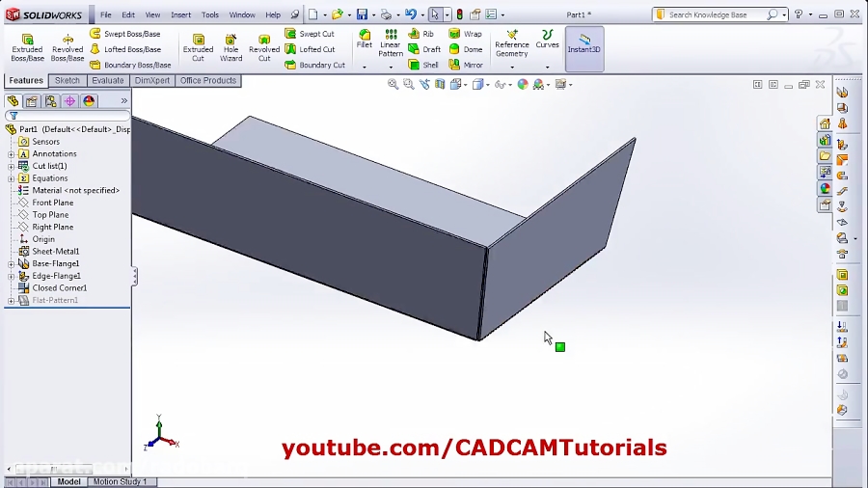Screen dimensions: 868x488
Task: Expand the Annotations tree node
Action: coord(11,154)
